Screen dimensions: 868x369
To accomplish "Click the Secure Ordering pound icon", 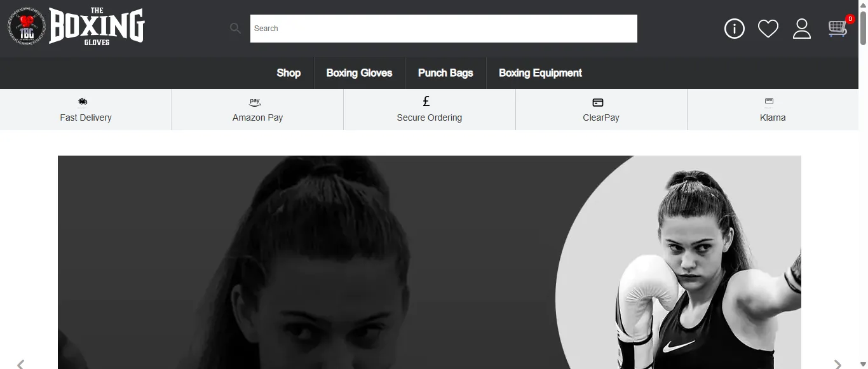I will (x=426, y=100).
